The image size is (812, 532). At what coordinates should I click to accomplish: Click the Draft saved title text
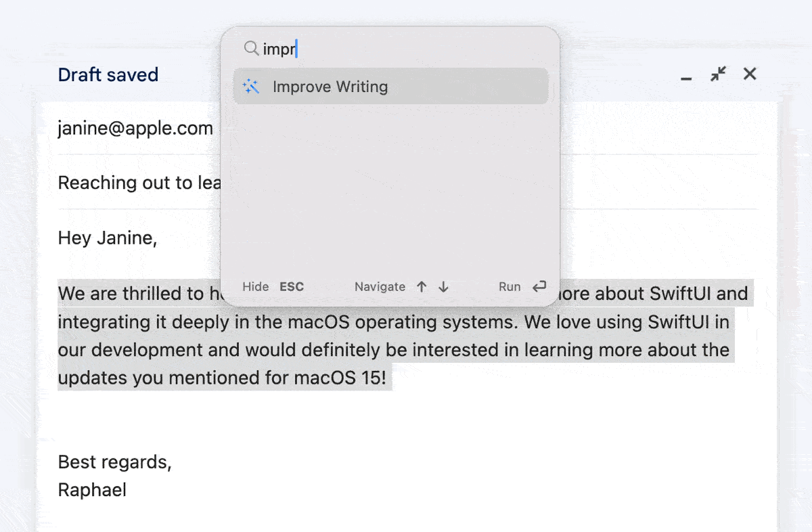(x=108, y=74)
